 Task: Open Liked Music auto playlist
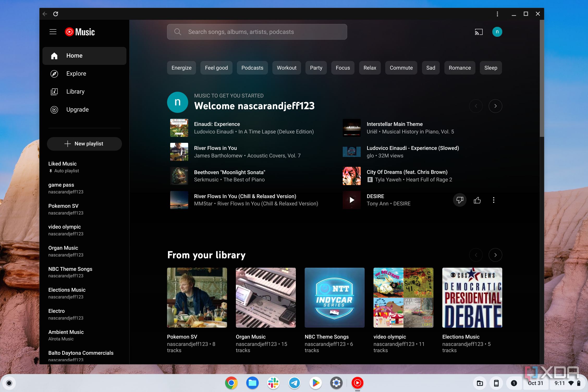[x=84, y=167]
